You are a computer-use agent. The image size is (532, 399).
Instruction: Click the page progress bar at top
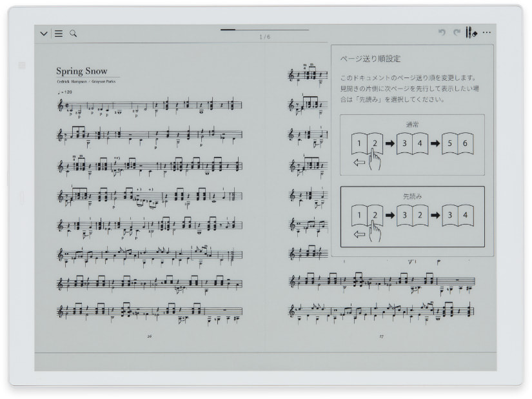coord(264,30)
